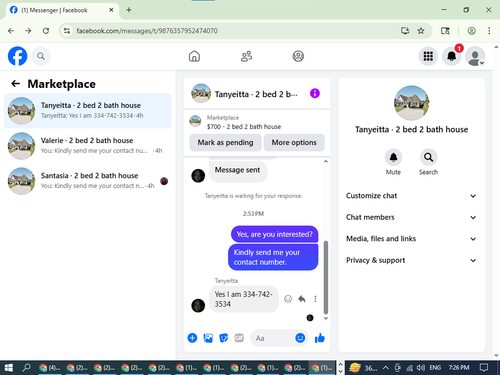Click site information icon in address bar
Viewport: 500px width, 375px height.
coord(67,31)
